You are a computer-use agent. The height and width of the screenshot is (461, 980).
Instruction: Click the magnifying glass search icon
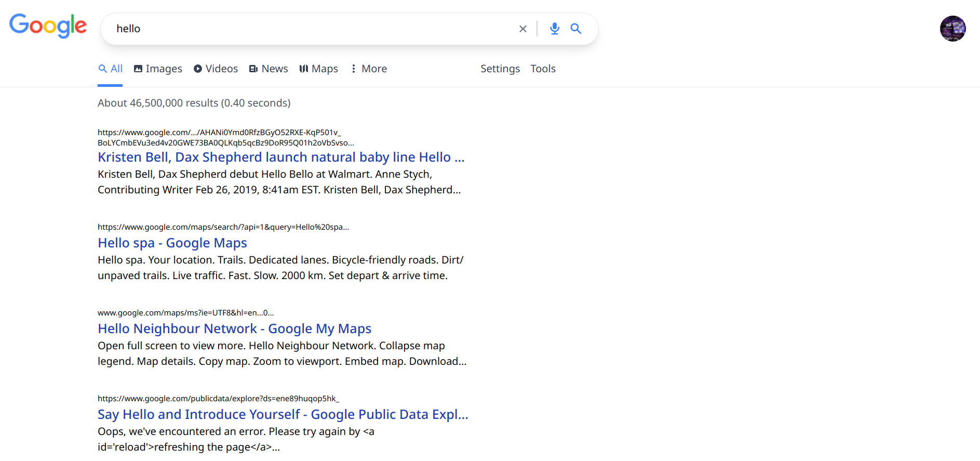(576, 29)
